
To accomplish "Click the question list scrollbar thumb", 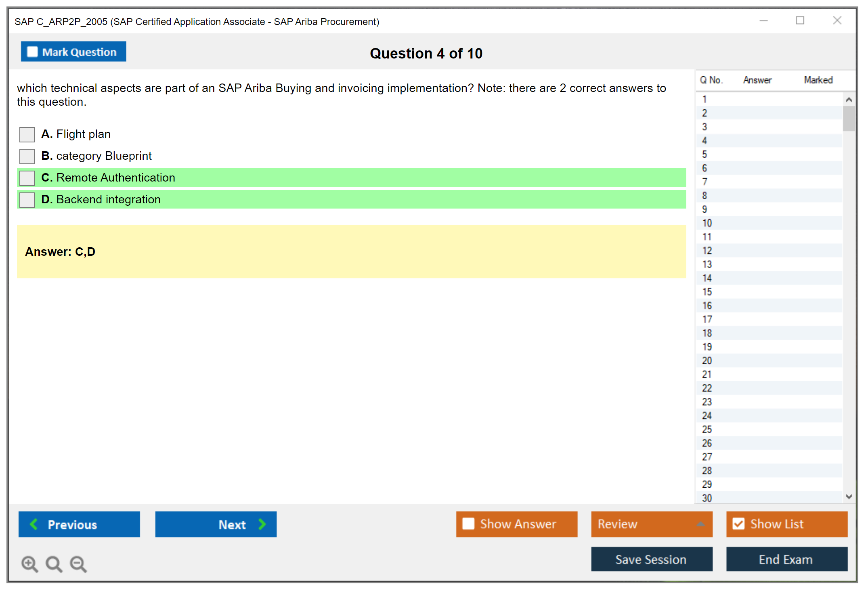I will (849, 118).
